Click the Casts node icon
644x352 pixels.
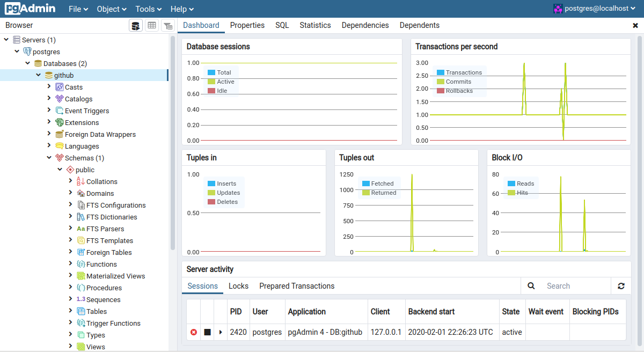point(60,87)
